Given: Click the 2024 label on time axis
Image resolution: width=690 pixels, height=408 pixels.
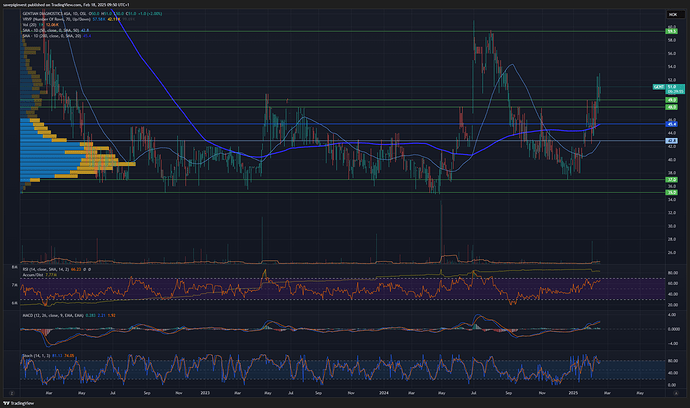Looking at the screenshot, I should [384, 393].
